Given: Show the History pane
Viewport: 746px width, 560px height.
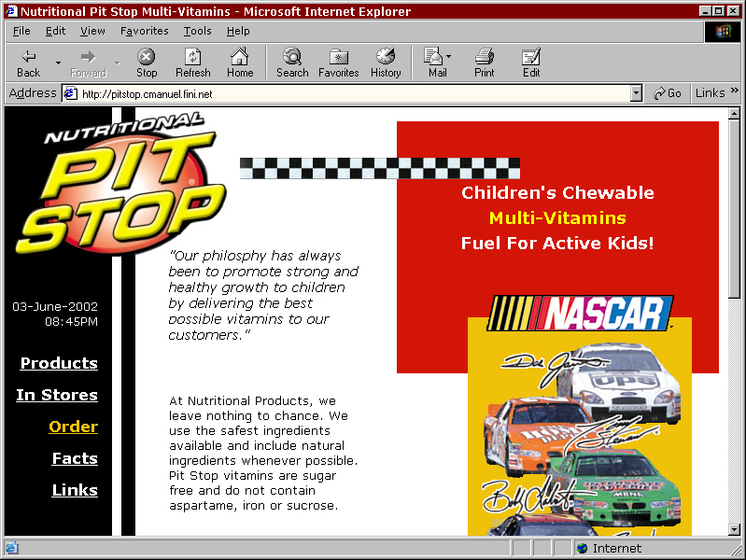Looking at the screenshot, I should coord(386,63).
